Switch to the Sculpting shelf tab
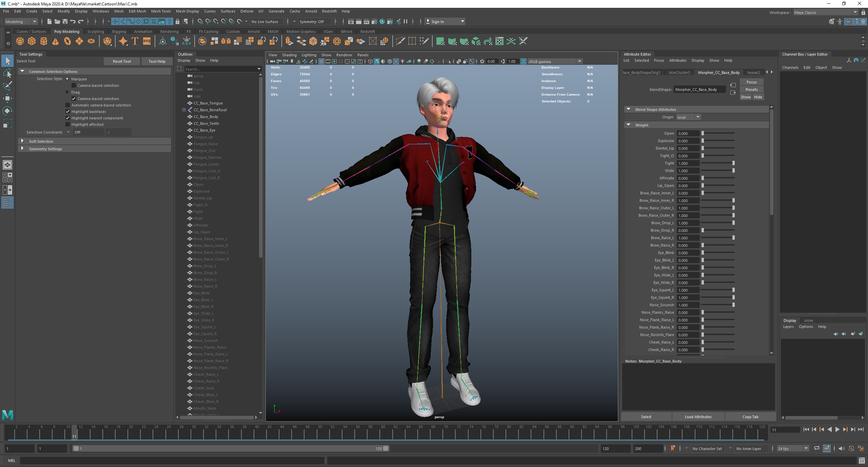This screenshot has height=467, width=868. [x=96, y=32]
